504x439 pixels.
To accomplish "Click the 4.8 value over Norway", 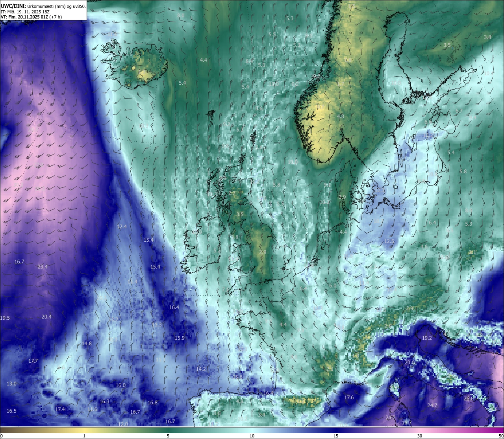I will click(x=341, y=117).
